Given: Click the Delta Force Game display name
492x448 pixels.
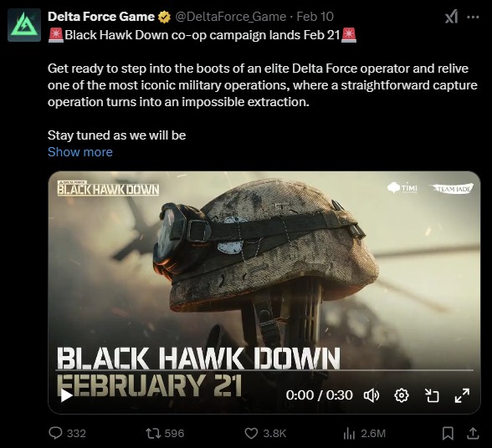Looking at the screenshot, I should pyautogui.click(x=101, y=17).
